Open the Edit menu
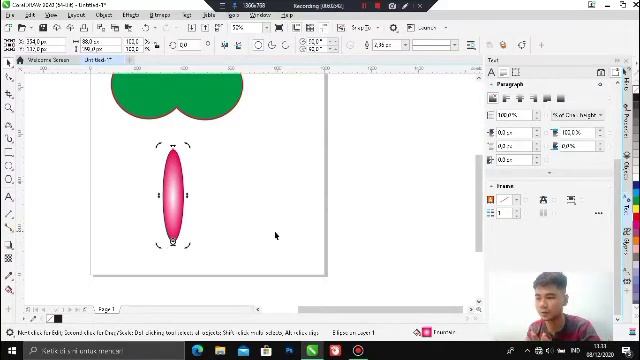Screen dimensions: 640x360 pyautogui.click(x=30, y=15)
